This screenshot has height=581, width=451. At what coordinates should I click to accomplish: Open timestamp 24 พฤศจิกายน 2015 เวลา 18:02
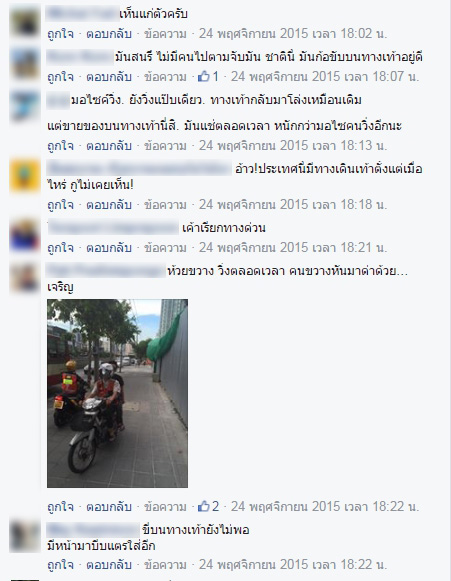[x=293, y=34]
